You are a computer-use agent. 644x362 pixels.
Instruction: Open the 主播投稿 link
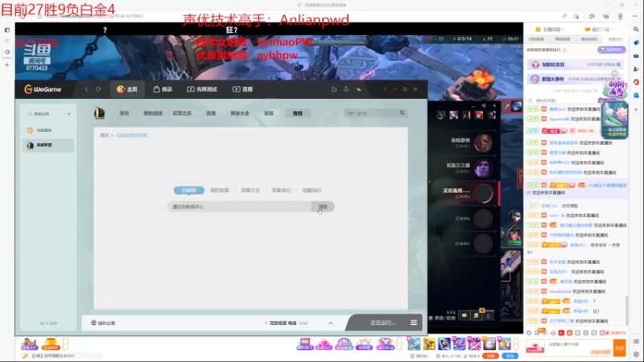coord(550,29)
